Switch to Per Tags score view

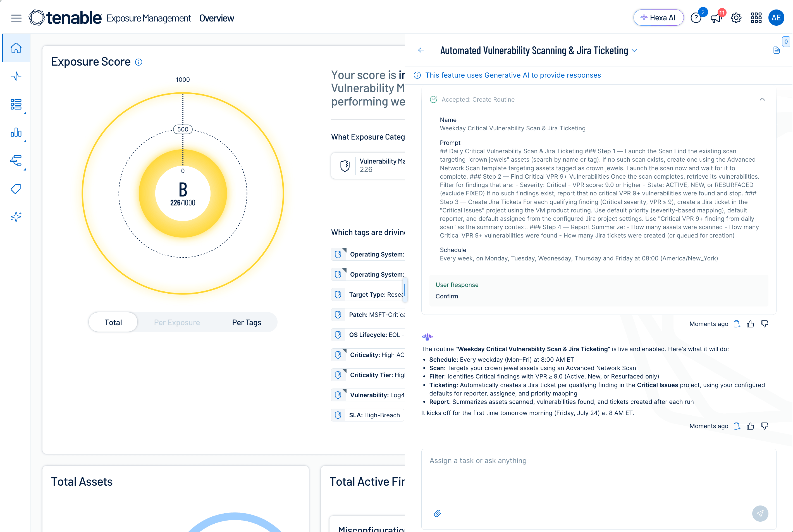tap(247, 322)
